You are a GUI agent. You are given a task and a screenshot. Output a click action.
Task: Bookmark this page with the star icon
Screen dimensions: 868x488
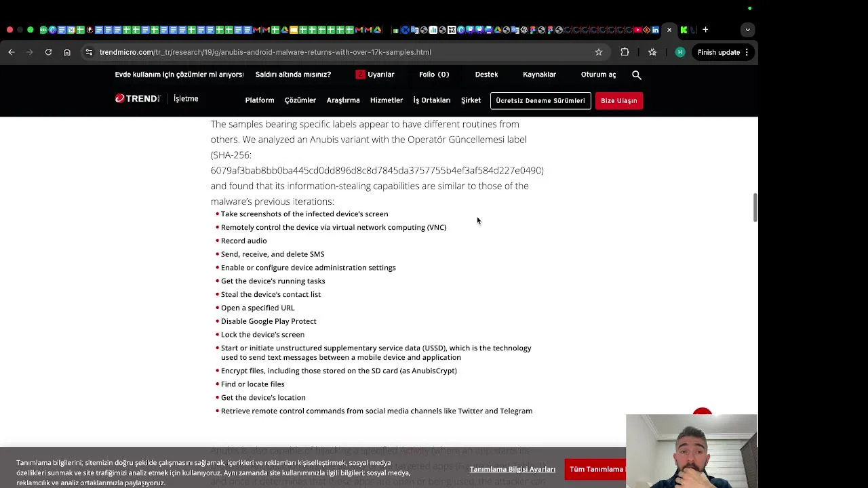[x=599, y=52]
